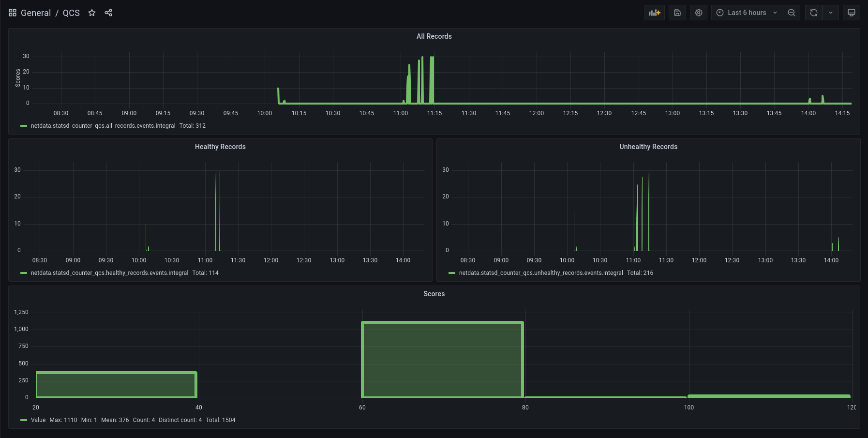Cycle view mode with the monitor icon
This screenshot has height=438, width=868.
852,13
